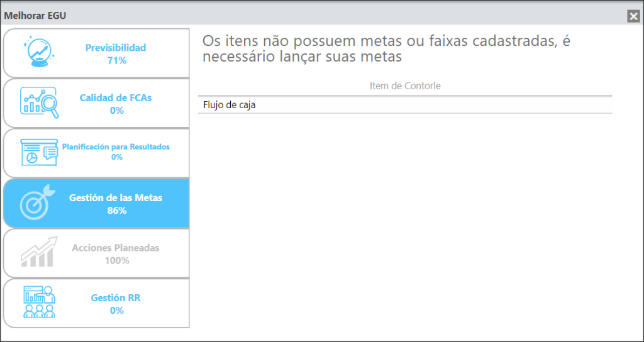Click the crystal ball Previsibilidad icon
644x342 pixels.
(x=39, y=53)
